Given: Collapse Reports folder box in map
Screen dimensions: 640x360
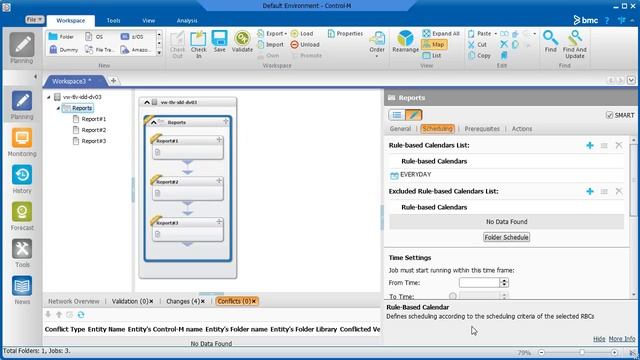Looking at the screenshot, I should tap(153, 122).
